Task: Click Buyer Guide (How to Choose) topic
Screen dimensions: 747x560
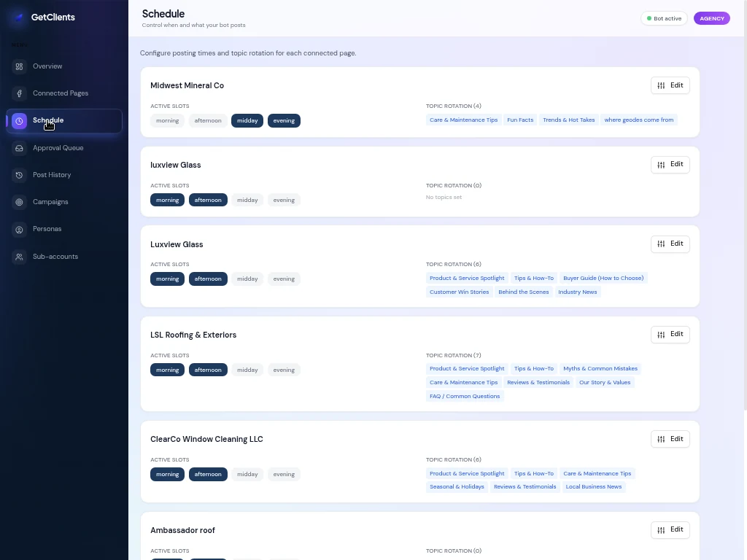Action: coord(603,278)
